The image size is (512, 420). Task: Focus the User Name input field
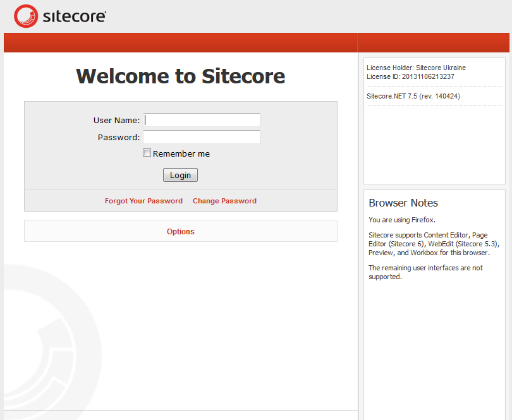[202, 120]
